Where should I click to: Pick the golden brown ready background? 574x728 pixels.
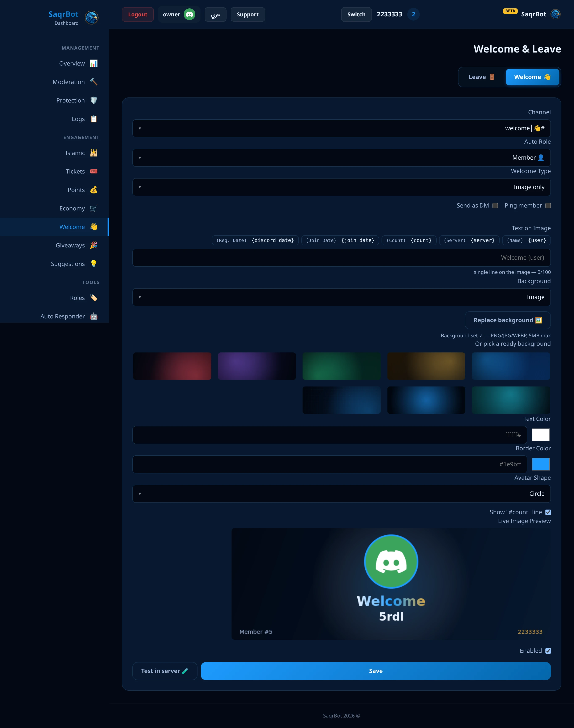click(426, 366)
